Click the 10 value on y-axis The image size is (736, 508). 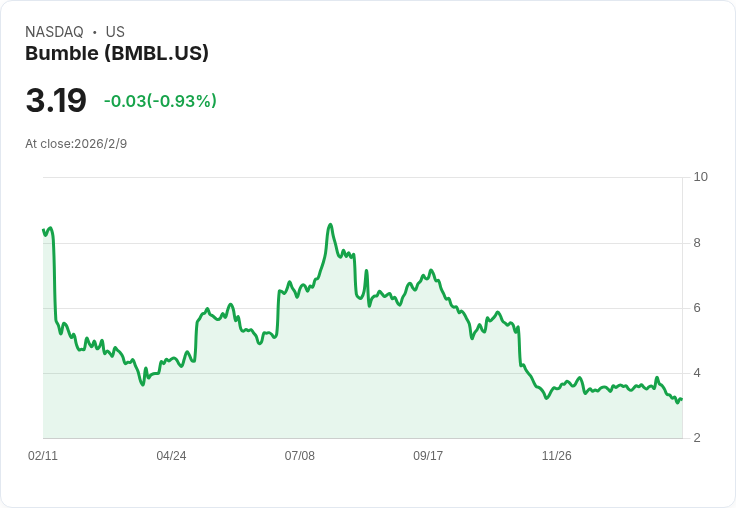[700, 177]
